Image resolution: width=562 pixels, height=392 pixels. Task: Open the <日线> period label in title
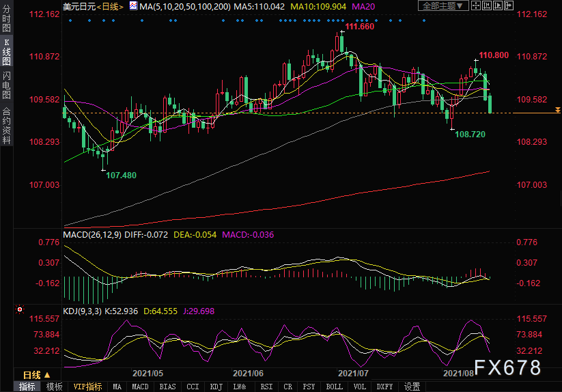pos(110,6)
